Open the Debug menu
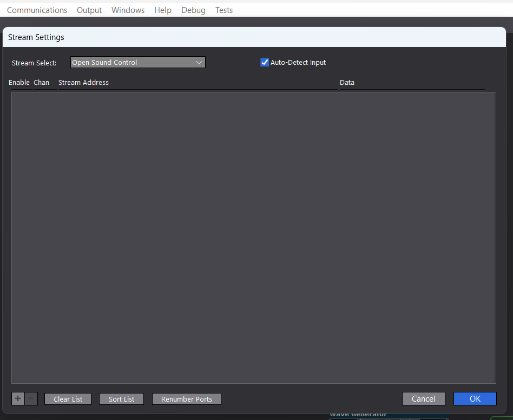The image size is (513, 420). 193,10
